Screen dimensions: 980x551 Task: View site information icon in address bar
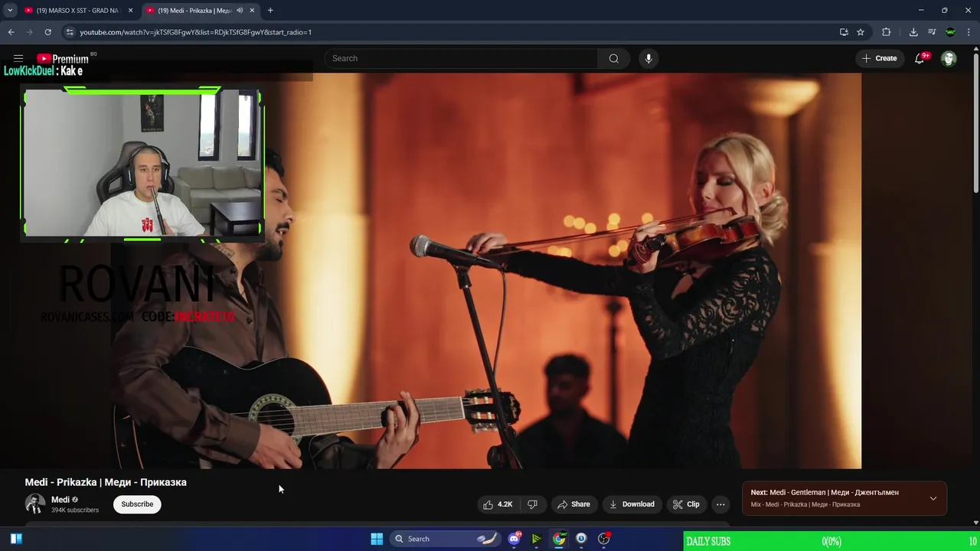[70, 32]
